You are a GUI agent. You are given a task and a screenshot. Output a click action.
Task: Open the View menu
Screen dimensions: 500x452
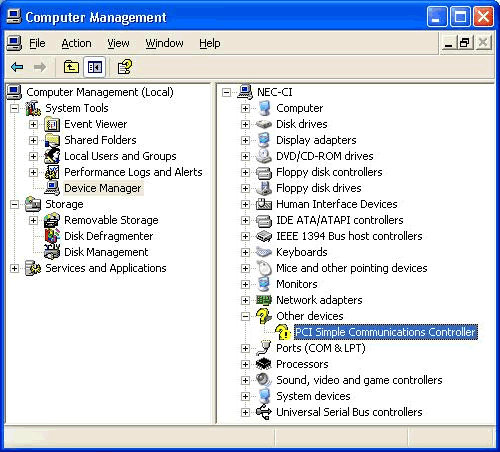(x=118, y=43)
